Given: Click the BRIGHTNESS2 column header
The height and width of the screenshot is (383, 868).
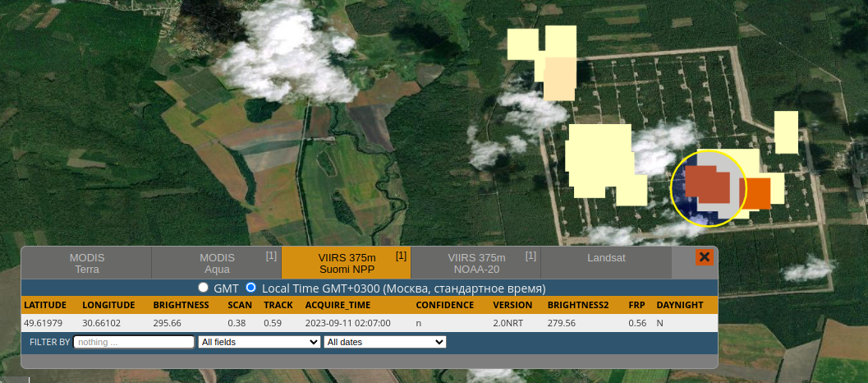Looking at the screenshot, I should point(578,305).
